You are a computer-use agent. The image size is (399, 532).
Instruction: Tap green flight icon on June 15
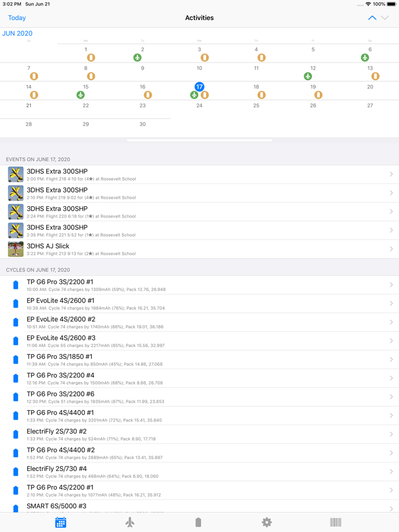(80, 95)
